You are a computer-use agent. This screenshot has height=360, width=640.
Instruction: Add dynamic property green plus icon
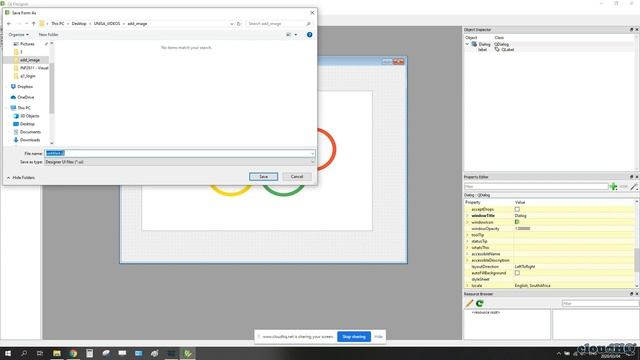point(613,187)
